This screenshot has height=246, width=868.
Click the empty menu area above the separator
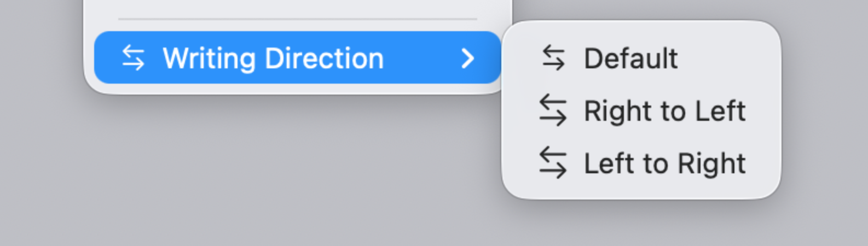pyautogui.click(x=298, y=8)
